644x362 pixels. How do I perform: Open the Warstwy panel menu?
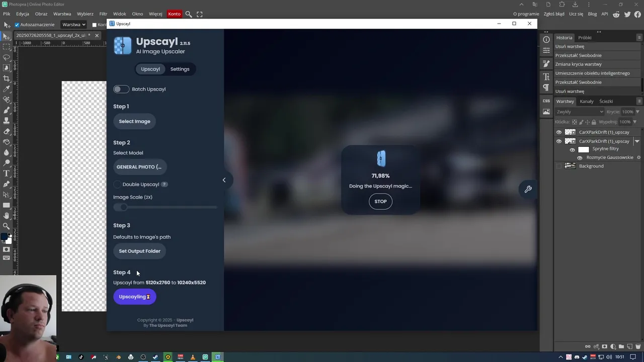coord(639,101)
